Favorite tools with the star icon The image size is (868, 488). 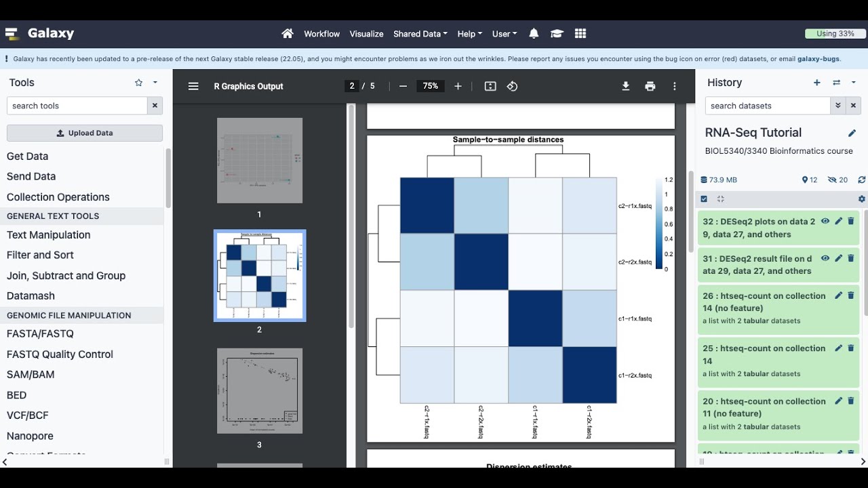139,83
